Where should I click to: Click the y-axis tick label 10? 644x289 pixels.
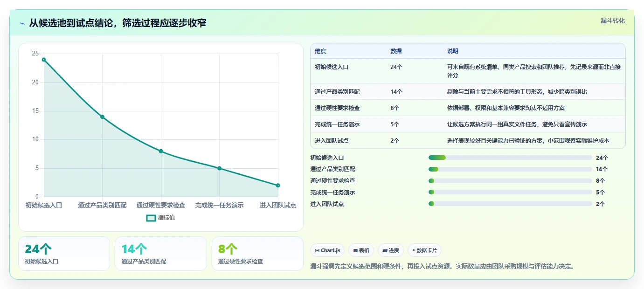pos(35,140)
